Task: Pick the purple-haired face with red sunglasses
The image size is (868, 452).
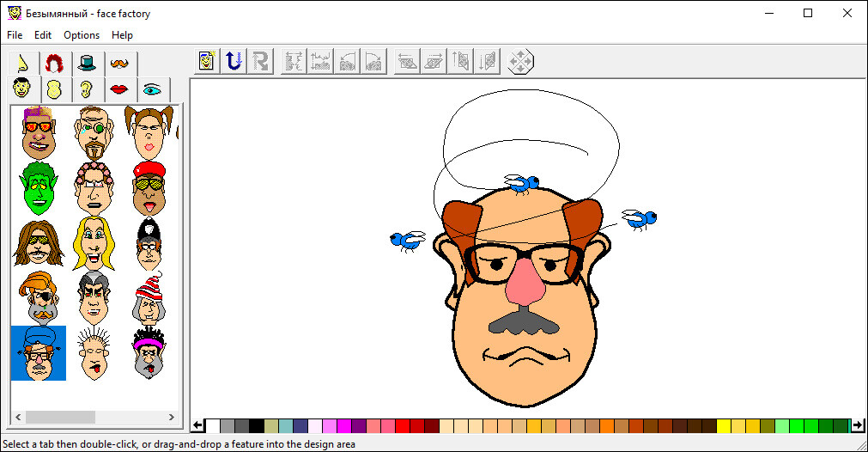Action: 38,133
